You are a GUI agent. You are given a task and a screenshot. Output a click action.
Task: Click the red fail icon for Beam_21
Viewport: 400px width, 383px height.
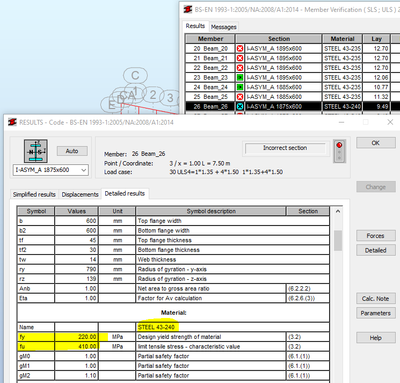tap(240, 58)
